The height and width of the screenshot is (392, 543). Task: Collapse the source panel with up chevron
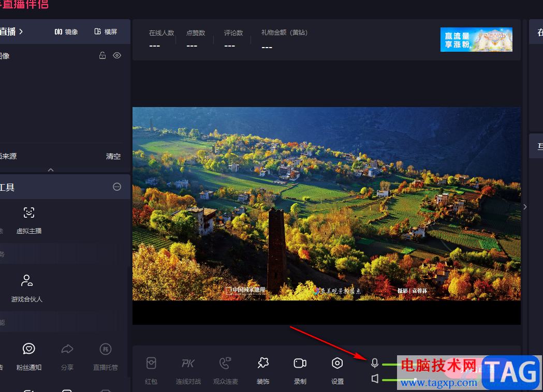click(51, 170)
